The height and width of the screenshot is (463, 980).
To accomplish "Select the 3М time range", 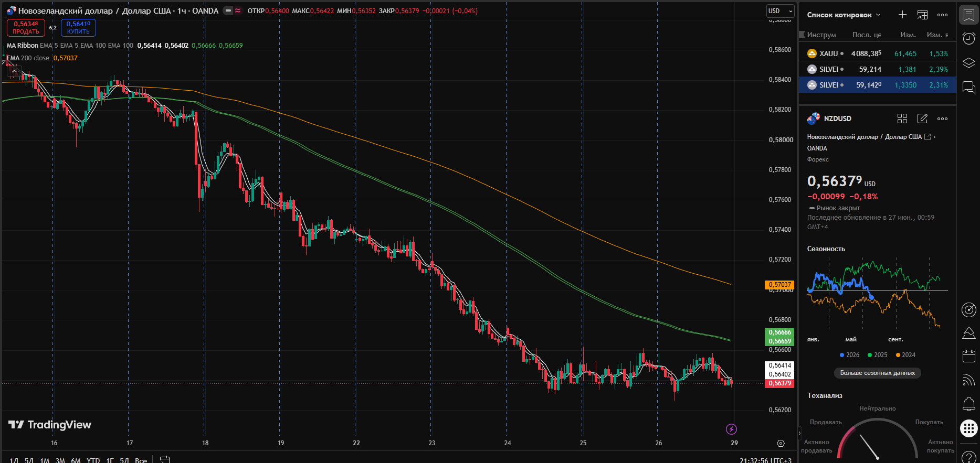I will tap(60, 460).
